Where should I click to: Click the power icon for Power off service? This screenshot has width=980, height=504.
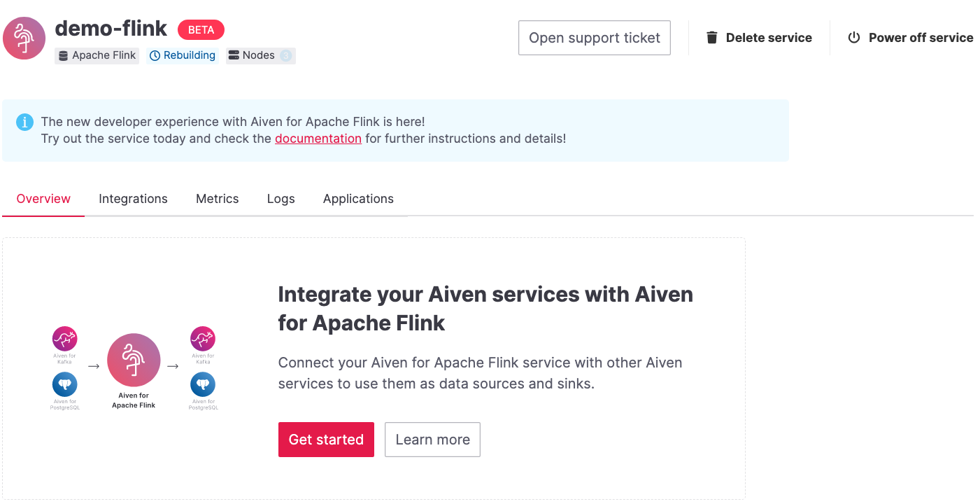click(854, 38)
